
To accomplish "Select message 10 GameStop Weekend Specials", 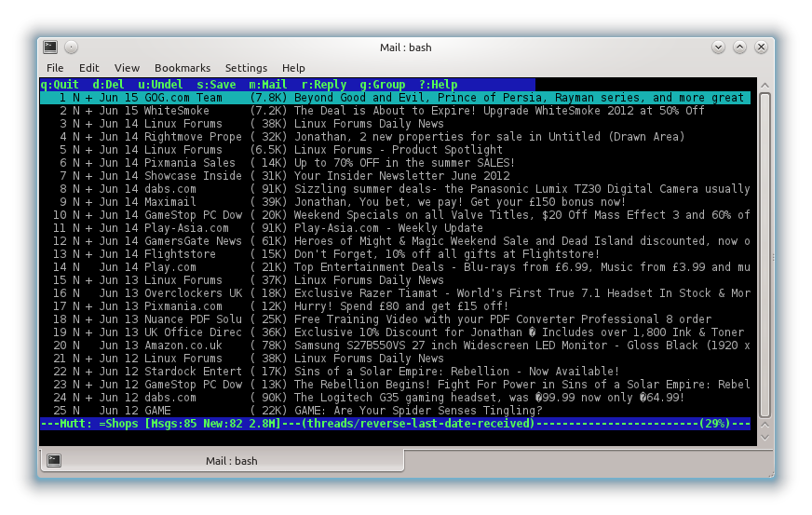I will 395,215.
